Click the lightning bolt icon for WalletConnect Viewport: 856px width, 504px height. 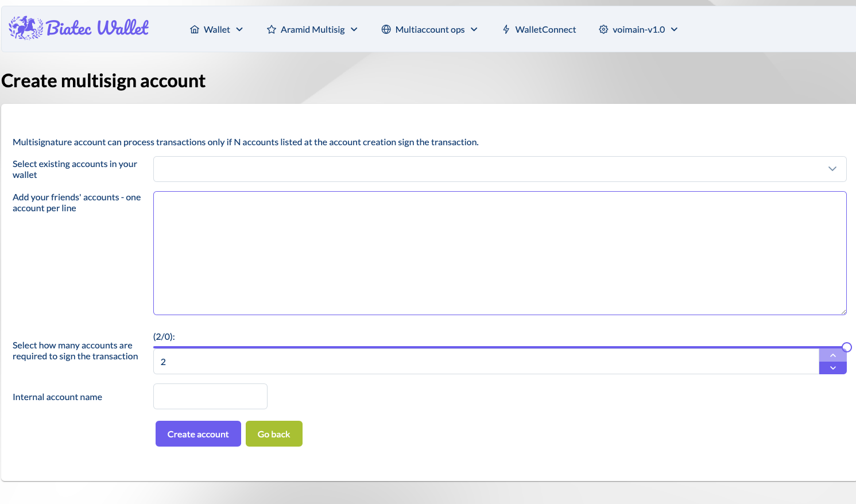[x=506, y=29]
